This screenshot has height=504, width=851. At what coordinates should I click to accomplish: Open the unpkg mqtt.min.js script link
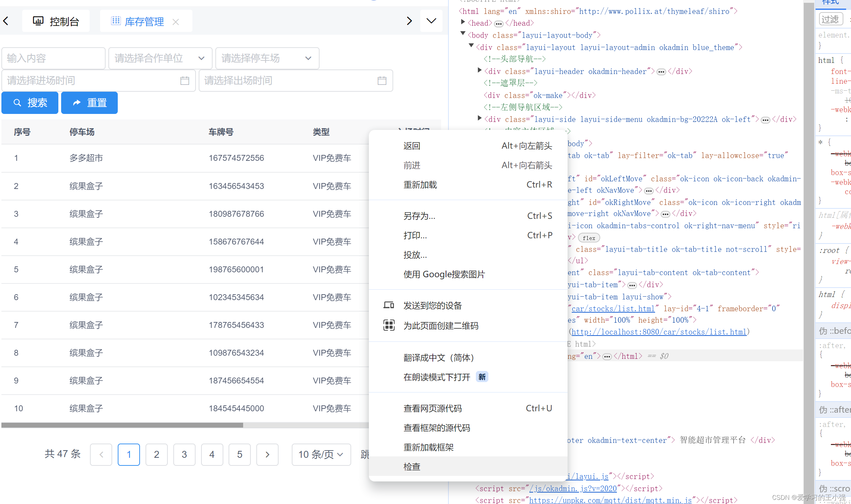click(x=610, y=500)
